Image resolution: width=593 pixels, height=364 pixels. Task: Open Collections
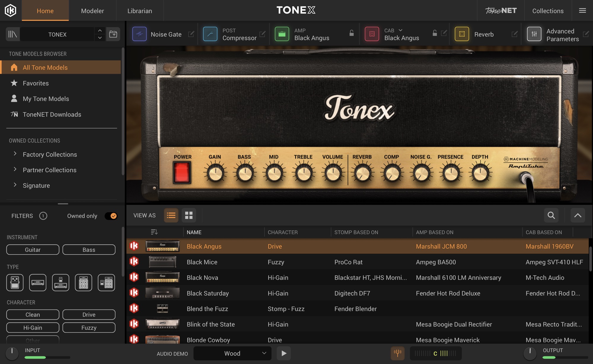coord(548,11)
